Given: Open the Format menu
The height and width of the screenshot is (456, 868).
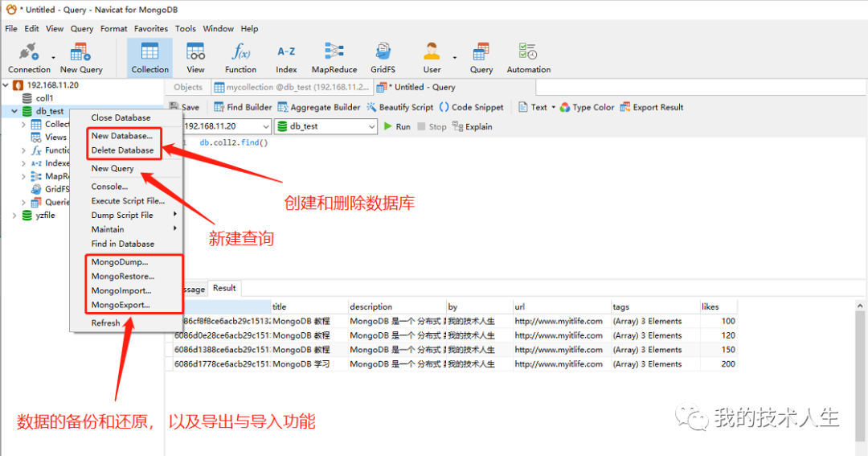Looking at the screenshot, I should tap(113, 28).
